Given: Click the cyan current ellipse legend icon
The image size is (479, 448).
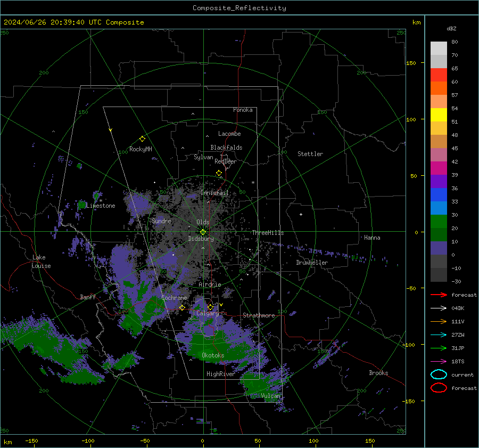Looking at the screenshot, I should (439, 374).
